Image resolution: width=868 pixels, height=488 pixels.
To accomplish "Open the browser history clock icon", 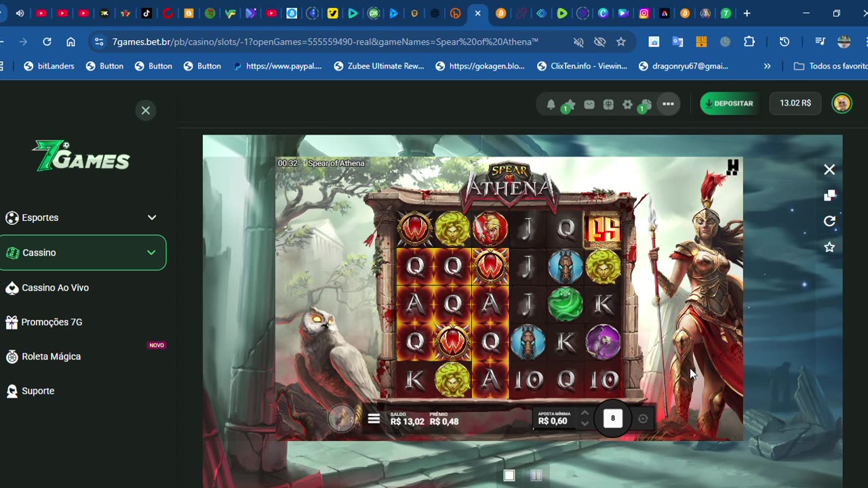I will [x=785, y=41].
